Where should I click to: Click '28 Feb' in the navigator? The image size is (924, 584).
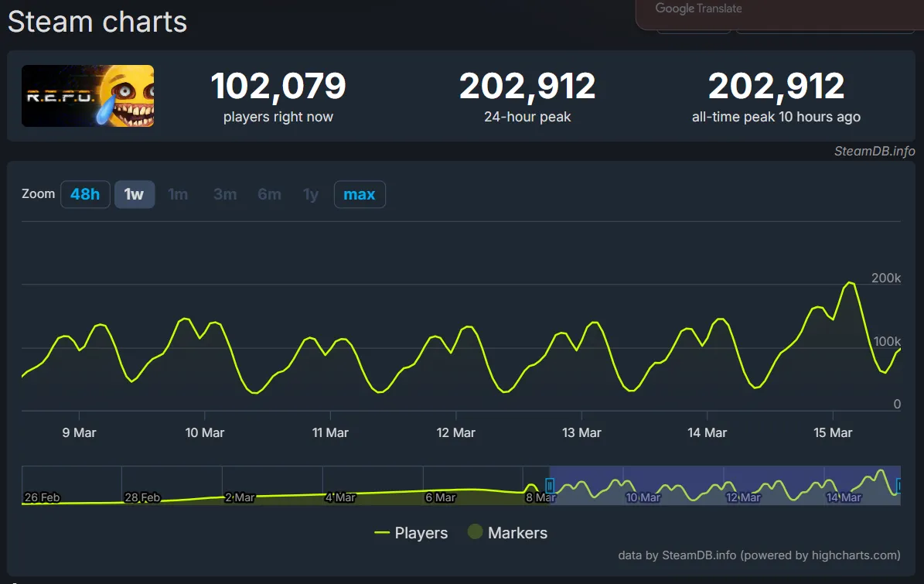pos(142,497)
